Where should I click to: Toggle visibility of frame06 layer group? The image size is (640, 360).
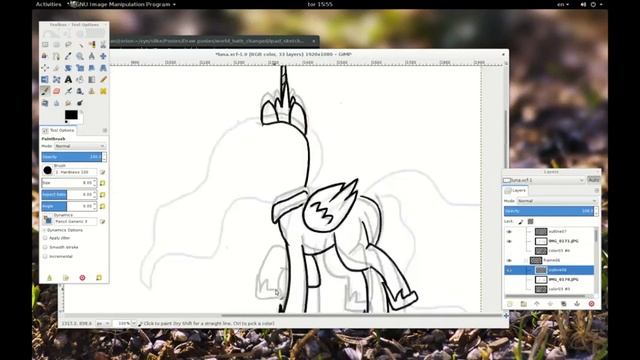click(x=509, y=260)
